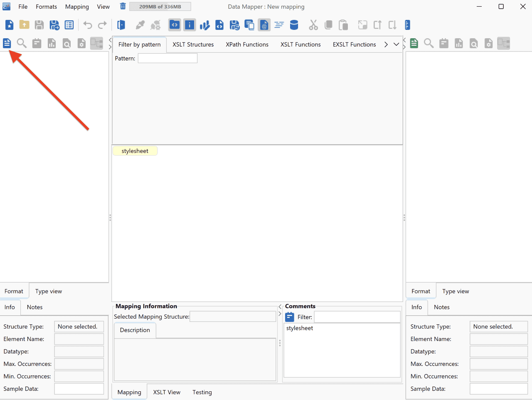Open the tab list dropdown arrow

pos(396,44)
